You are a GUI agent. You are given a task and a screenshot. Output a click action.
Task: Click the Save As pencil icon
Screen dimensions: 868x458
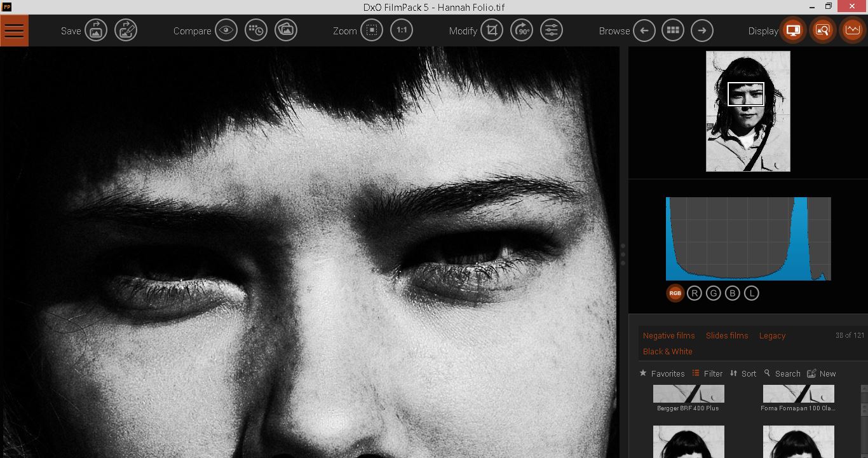[126, 31]
